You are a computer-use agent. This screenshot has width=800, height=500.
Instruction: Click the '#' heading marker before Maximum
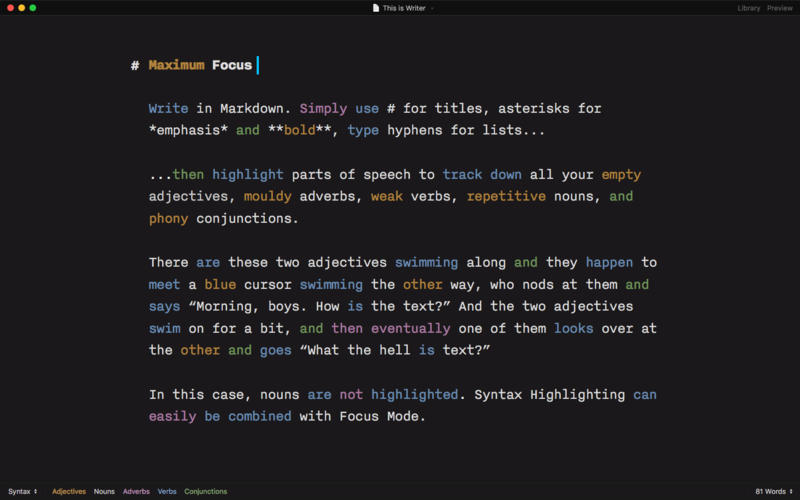click(x=135, y=65)
